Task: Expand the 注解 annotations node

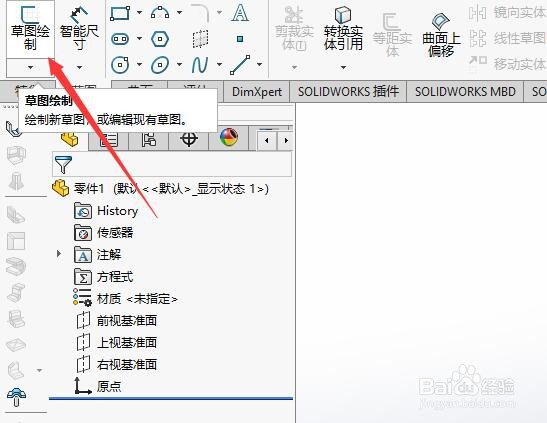Action: 59,254
